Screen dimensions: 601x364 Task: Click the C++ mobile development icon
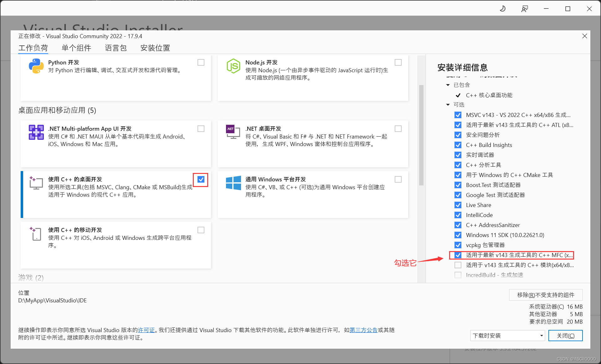point(36,234)
